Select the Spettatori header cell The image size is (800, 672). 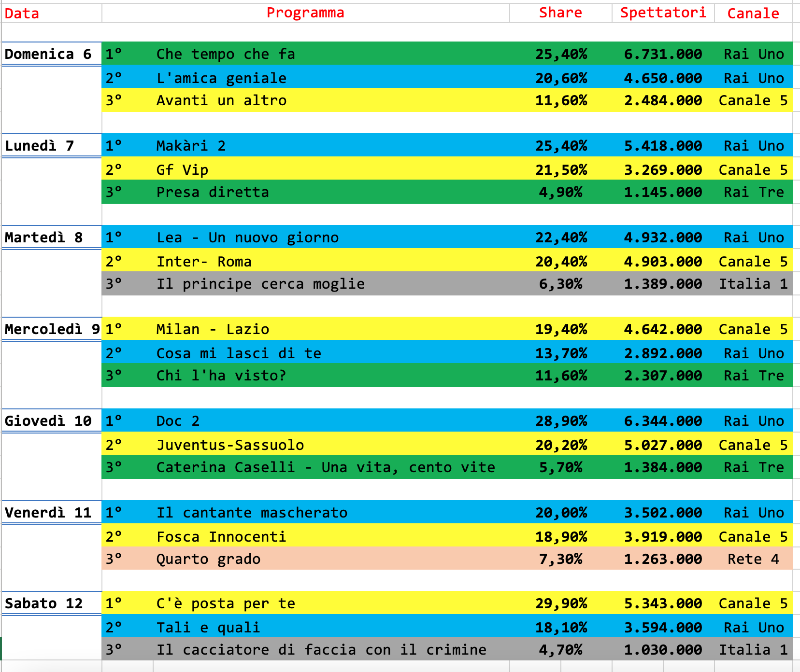pyautogui.click(x=663, y=13)
